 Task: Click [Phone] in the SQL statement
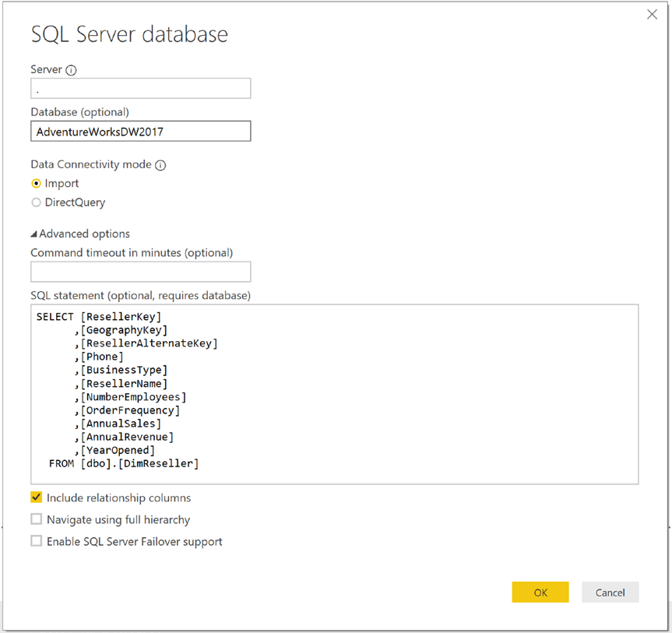point(102,357)
